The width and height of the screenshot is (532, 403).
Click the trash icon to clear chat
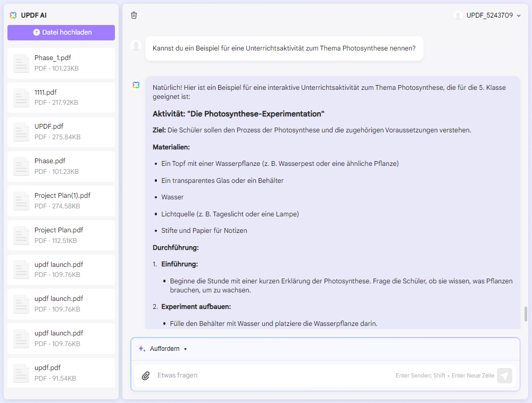(134, 15)
